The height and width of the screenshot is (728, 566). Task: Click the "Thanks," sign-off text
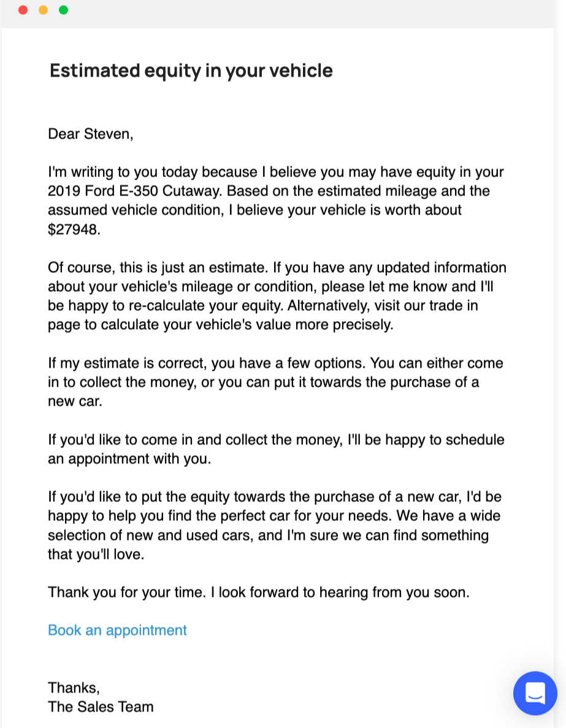(74, 688)
